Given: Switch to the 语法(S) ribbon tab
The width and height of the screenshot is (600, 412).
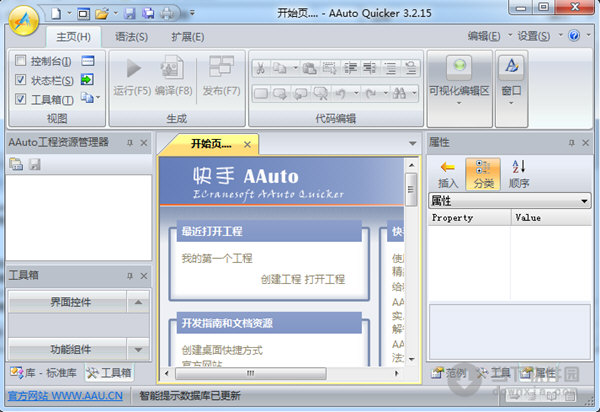Looking at the screenshot, I should [131, 37].
